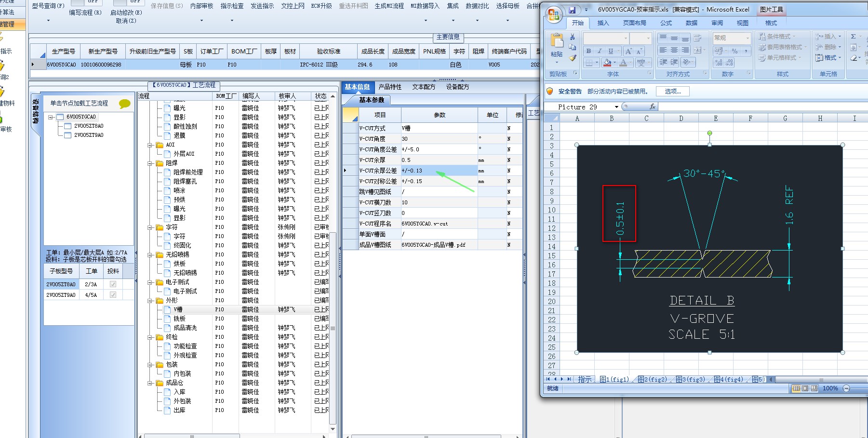868x438 pixels.
Task: Click the V-CUT余厚公差 parameter value cell
Action: 439,171
